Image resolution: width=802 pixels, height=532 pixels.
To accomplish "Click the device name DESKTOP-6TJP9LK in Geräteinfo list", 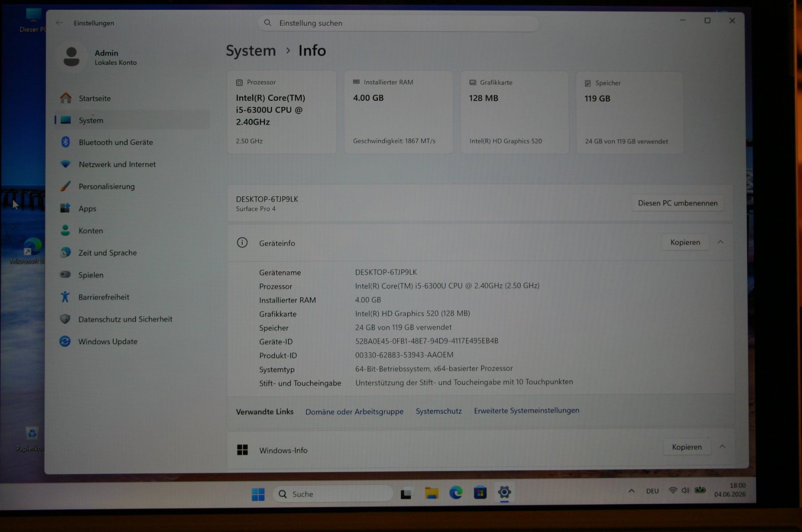I will pos(386,272).
